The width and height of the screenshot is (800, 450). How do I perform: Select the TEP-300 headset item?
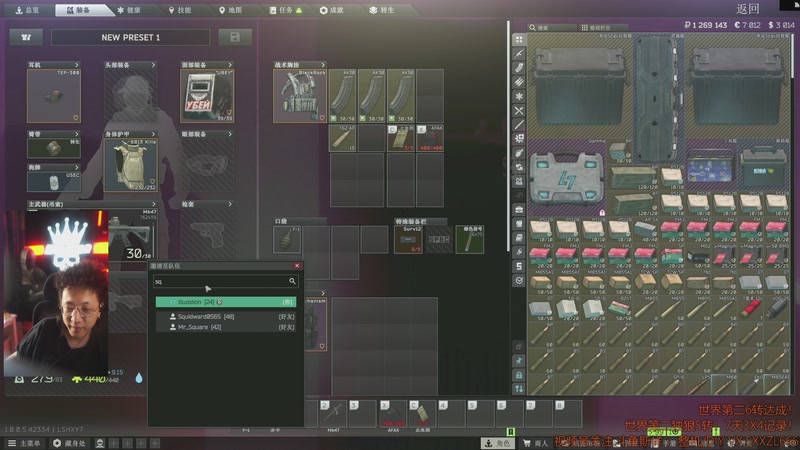click(x=54, y=96)
